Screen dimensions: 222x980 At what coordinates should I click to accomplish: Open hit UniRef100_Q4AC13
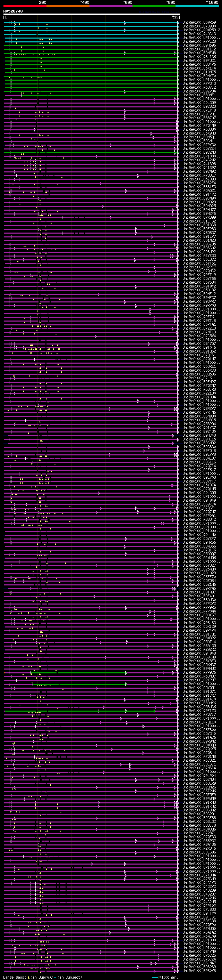(199, 34)
